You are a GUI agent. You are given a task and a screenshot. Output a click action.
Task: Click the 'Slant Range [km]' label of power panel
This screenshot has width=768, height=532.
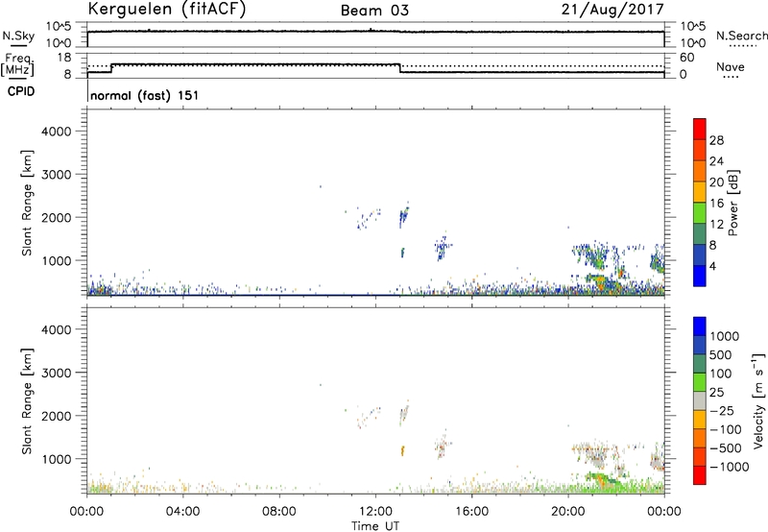27,204
